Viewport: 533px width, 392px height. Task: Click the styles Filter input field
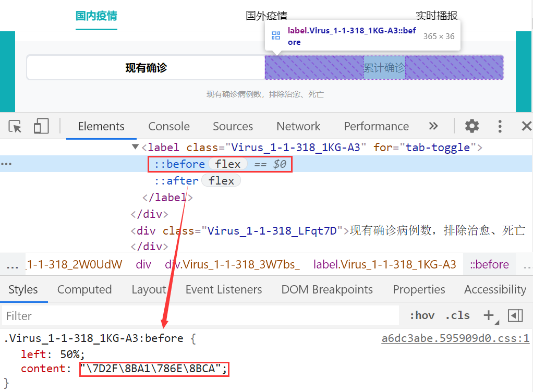coord(201,315)
